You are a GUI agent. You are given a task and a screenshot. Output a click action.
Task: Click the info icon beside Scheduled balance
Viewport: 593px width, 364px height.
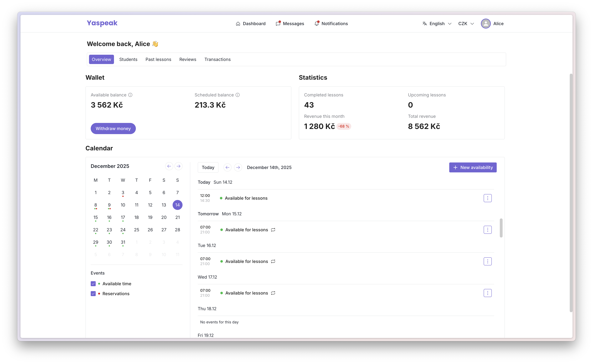tap(238, 95)
